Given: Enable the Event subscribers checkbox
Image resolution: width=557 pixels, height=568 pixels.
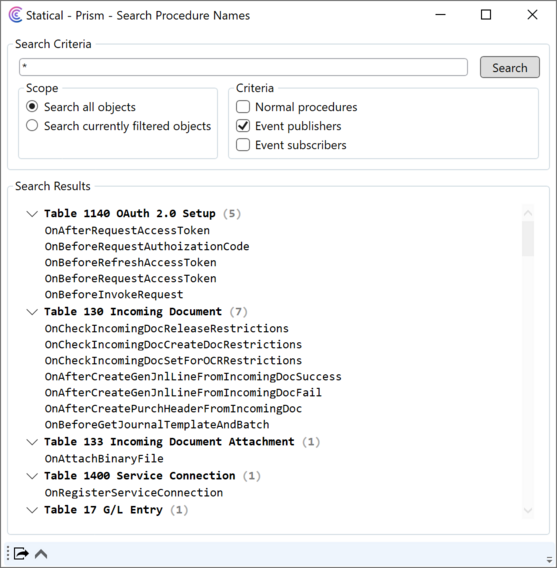Looking at the screenshot, I should (243, 145).
